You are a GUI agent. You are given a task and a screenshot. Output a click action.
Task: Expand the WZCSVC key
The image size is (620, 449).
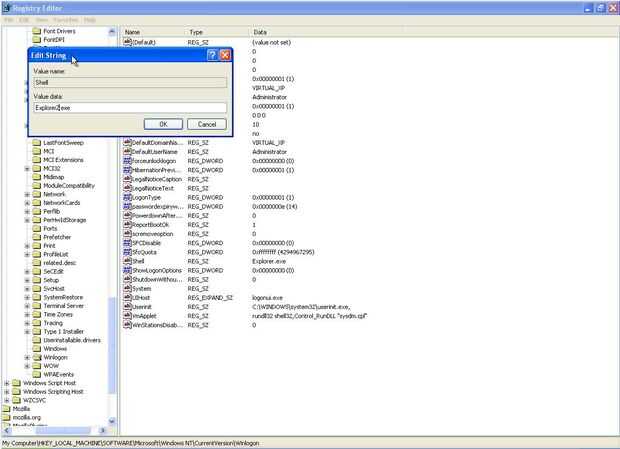tap(7, 400)
